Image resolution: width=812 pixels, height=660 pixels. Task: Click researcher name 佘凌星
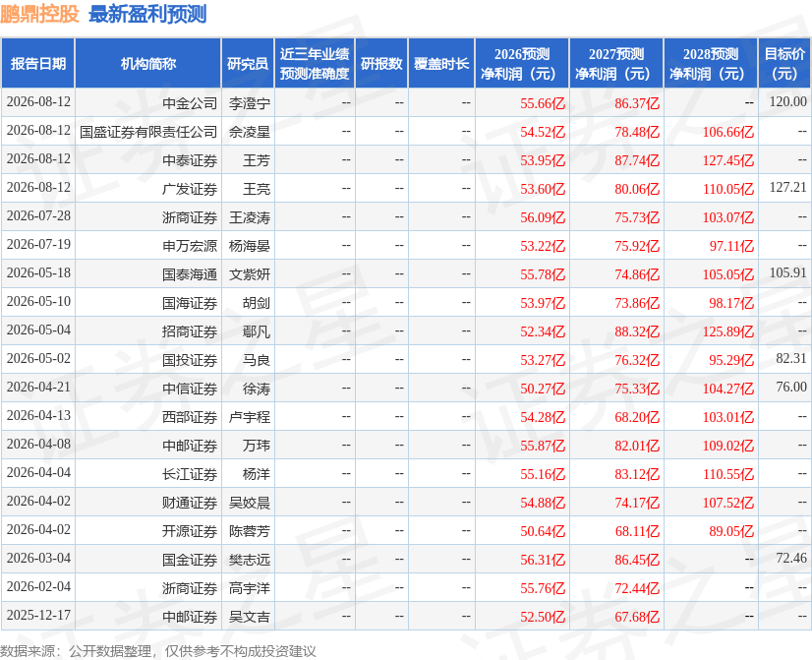[x=250, y=132]
